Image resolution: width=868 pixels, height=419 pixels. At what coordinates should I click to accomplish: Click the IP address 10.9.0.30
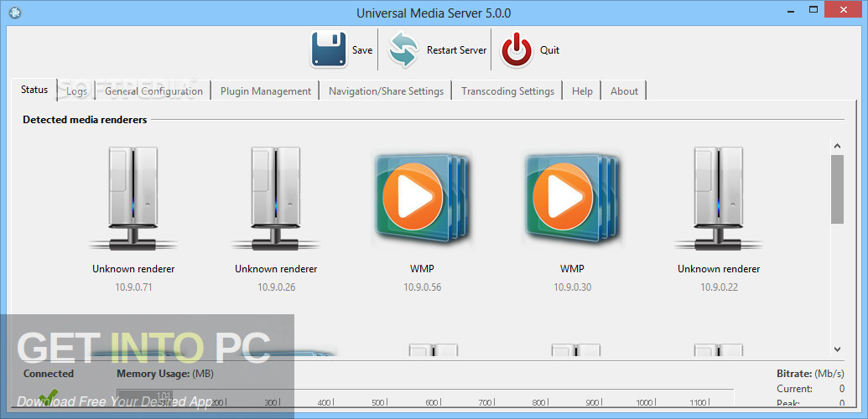tap(573, 287)
